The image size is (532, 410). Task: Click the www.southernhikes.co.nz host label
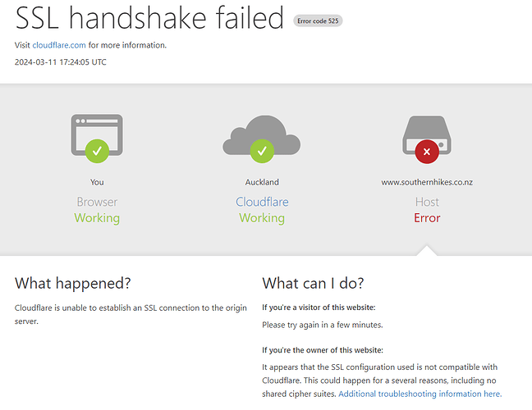click(x=427, y=182)
